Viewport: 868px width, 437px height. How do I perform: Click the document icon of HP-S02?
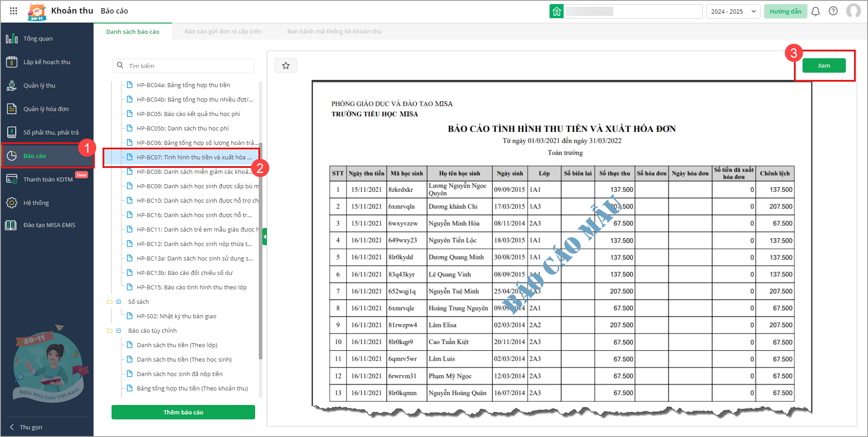pos(130,316)
